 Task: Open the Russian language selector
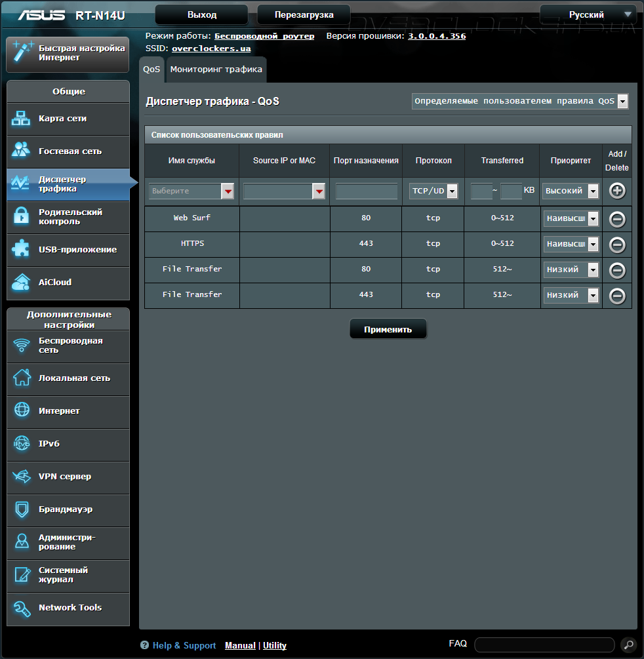click(591, 14)
